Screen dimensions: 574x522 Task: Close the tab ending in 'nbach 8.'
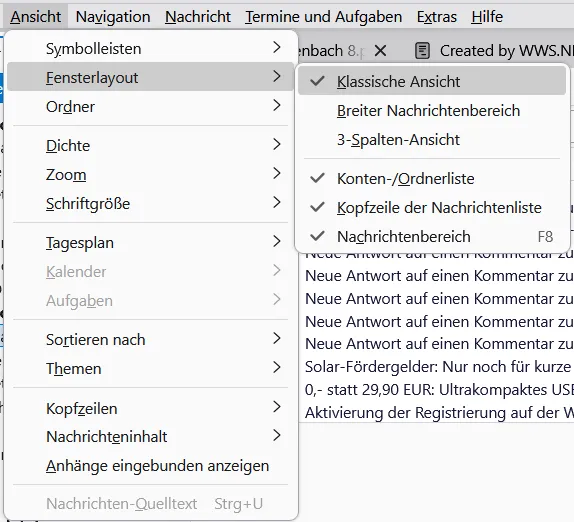point(380,51)
